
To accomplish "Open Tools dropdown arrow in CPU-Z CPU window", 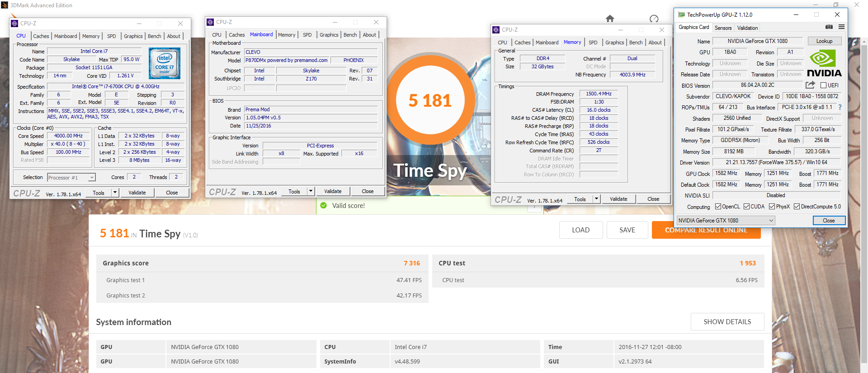I will [x=115, y=193].
